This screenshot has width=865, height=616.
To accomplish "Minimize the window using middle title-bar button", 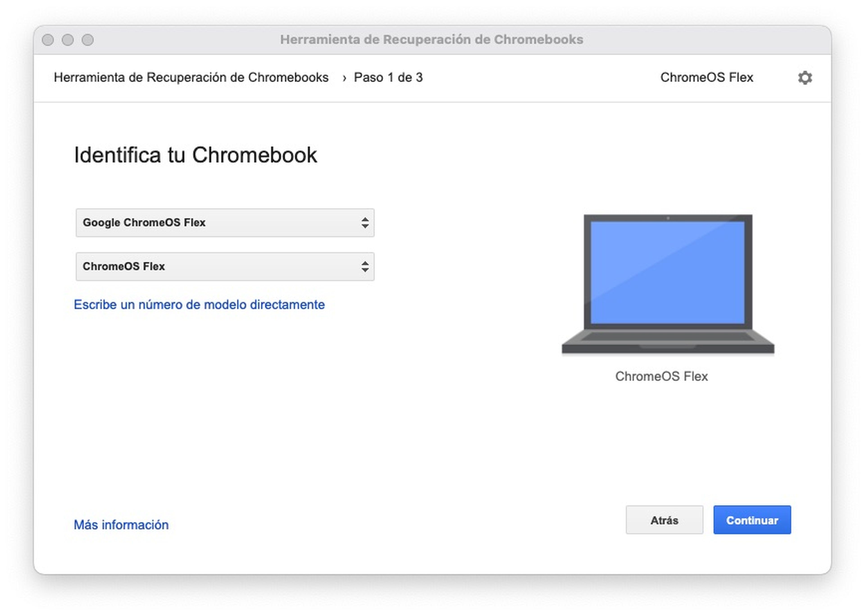I will [68, 40].
